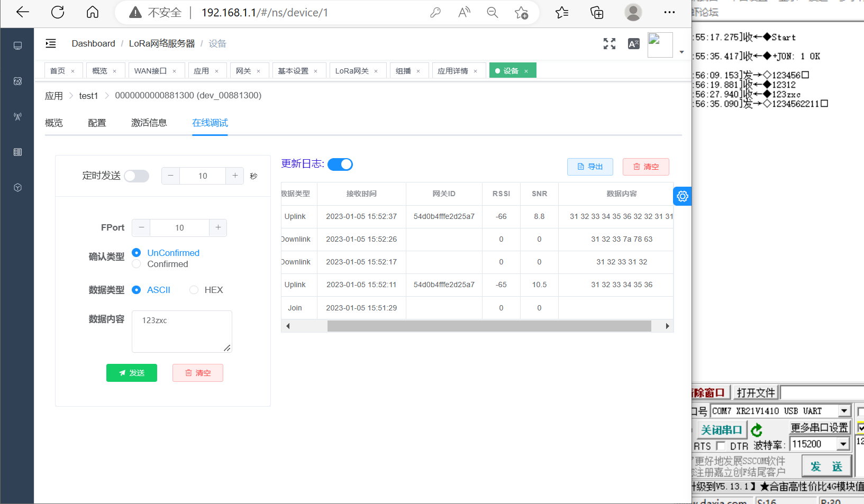
Task: Switch to the 应用详情 tab
Action: tap(453, 71)
